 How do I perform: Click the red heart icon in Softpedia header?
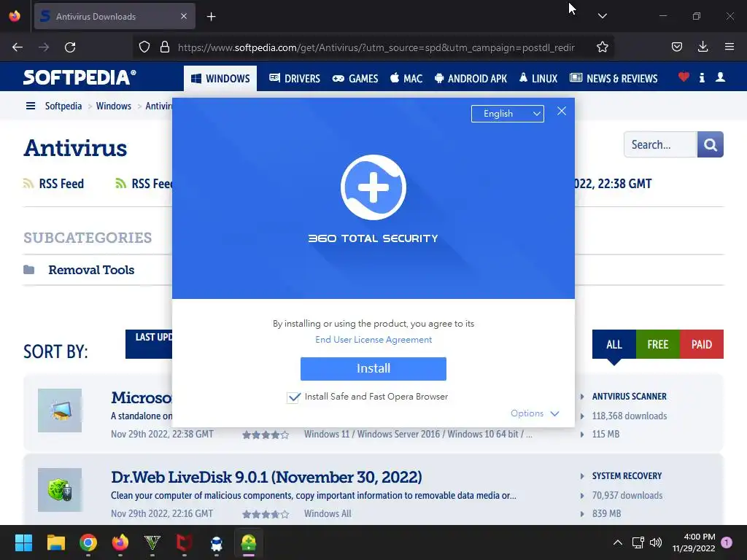[684, 77]
